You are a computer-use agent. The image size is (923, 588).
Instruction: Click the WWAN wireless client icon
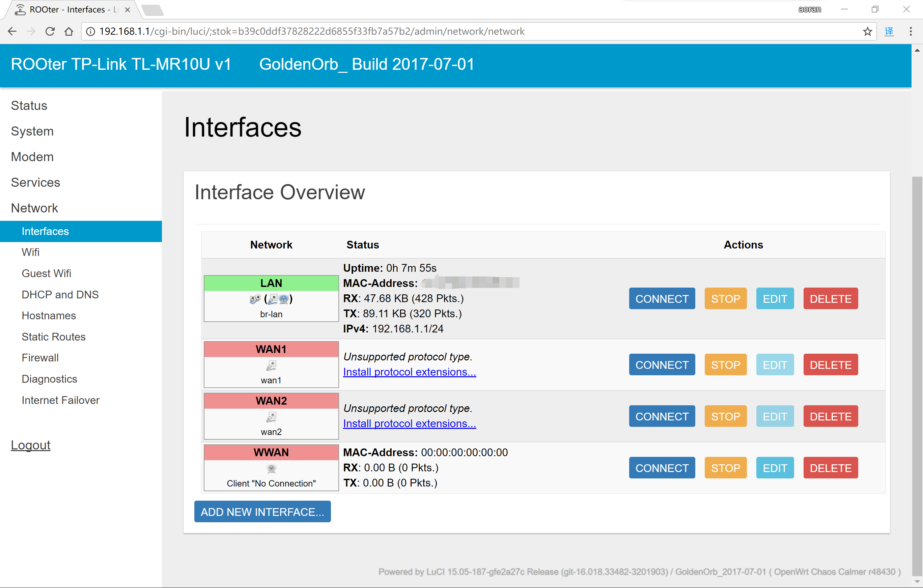click(x=271, y=468)
